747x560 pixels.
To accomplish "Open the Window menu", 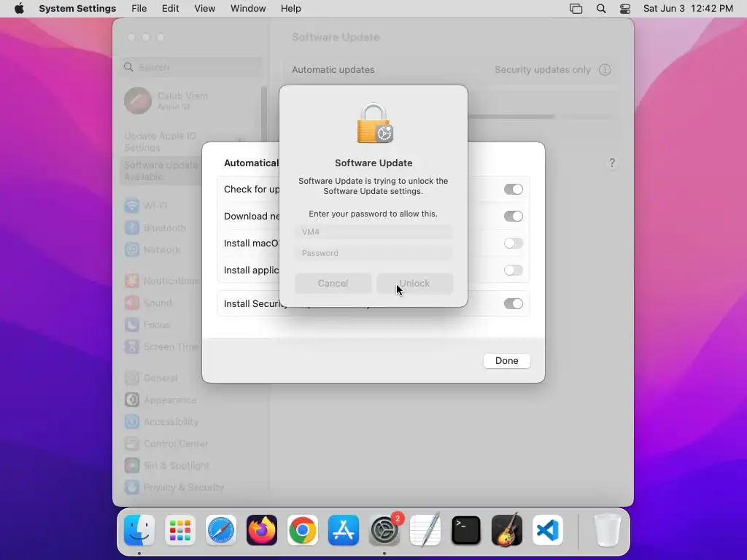I will point(248,9).
